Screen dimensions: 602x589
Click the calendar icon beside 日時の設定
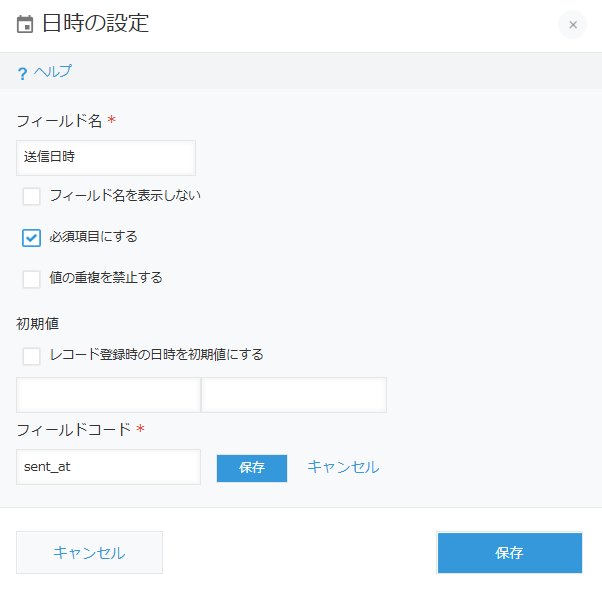pyautogui.click(x=25, y=24)
